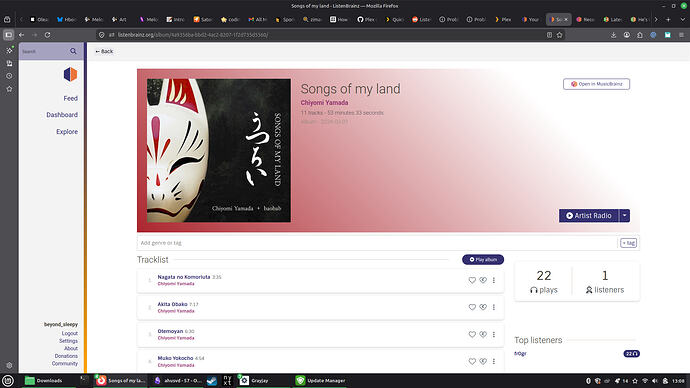Open the Nagata no Komoriuta options menu
Screen dimensions: 690x388
click(x=494, y=280)
